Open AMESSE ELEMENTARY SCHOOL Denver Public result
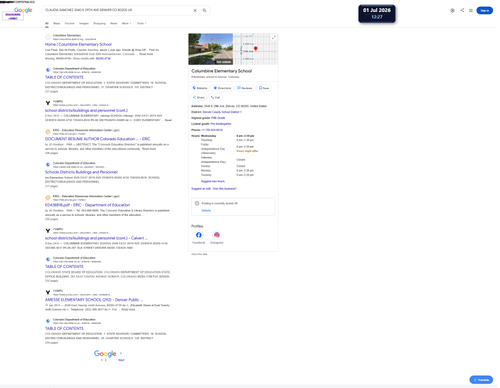 coord(94,300)
